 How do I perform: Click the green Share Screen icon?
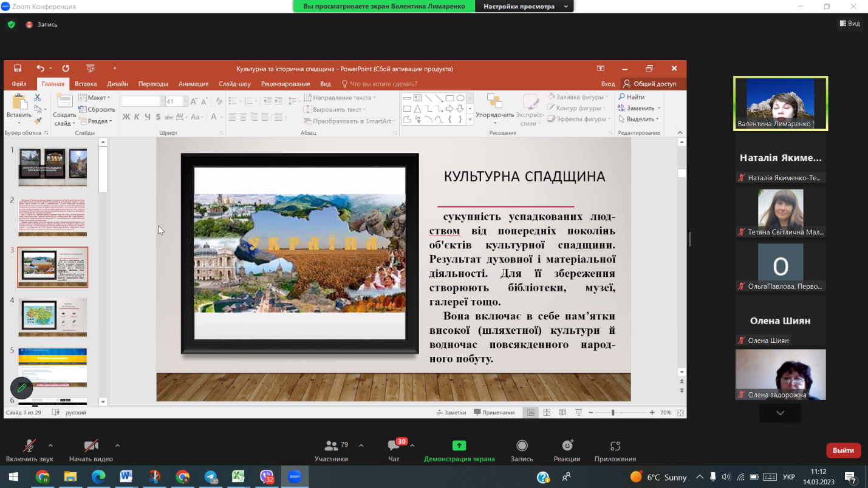point(459,446)
